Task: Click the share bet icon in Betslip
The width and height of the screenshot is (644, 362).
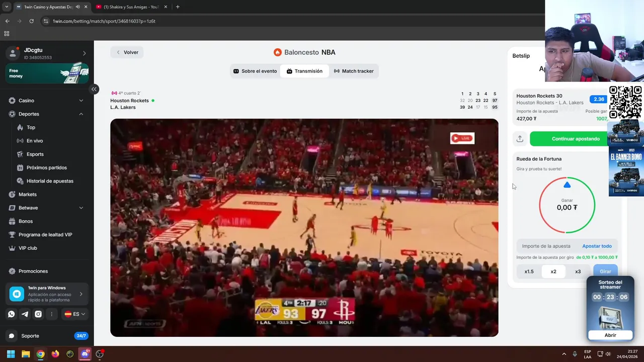Action: 520,139
